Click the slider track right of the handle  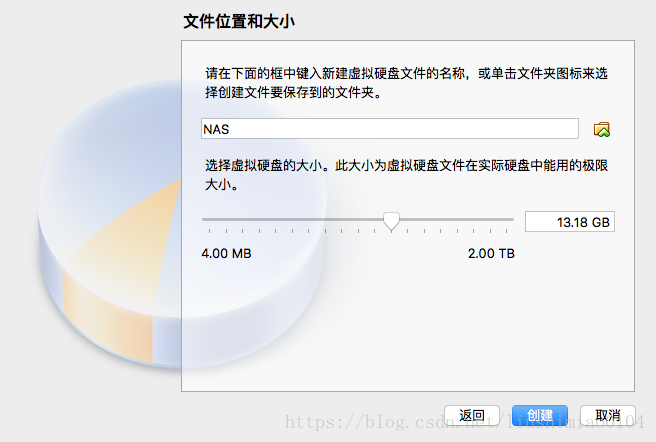(x=457, y=219)
